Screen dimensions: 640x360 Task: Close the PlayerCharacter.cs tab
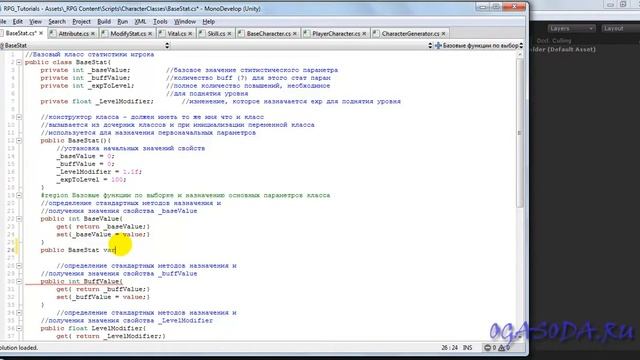coord(364,33)
